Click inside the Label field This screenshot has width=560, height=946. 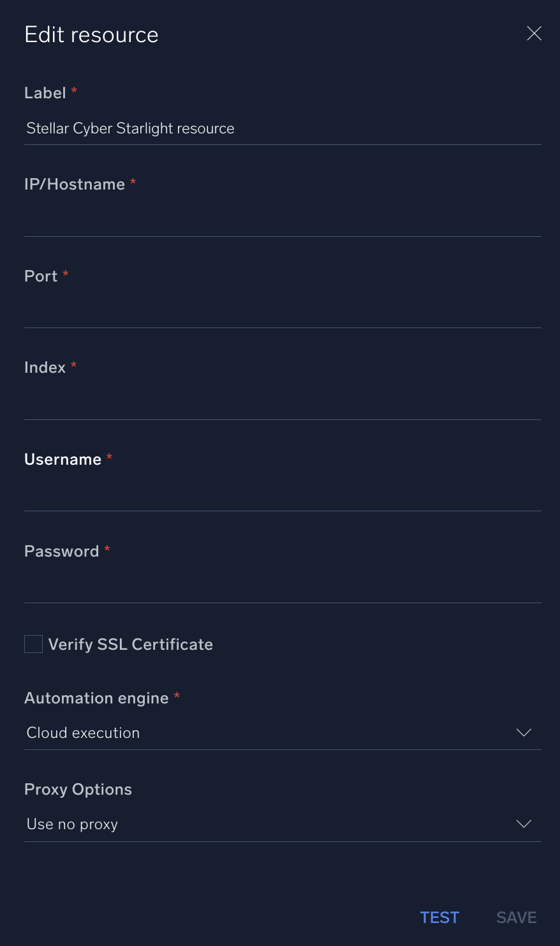(x=281, y=128)
